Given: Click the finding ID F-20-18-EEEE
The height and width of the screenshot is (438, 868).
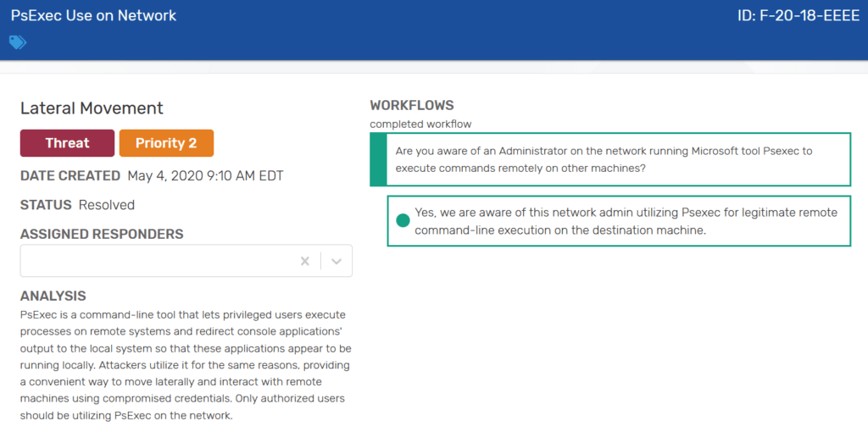Looking at the screenshot, I should click(798, 15).
